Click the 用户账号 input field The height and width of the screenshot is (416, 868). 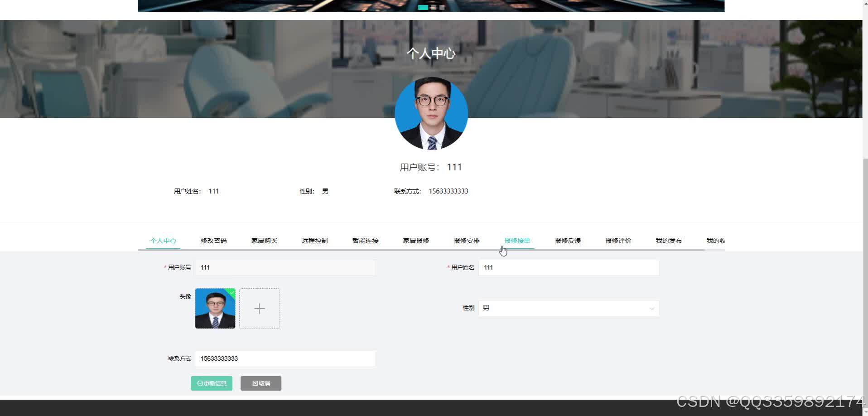coord(285,268)
